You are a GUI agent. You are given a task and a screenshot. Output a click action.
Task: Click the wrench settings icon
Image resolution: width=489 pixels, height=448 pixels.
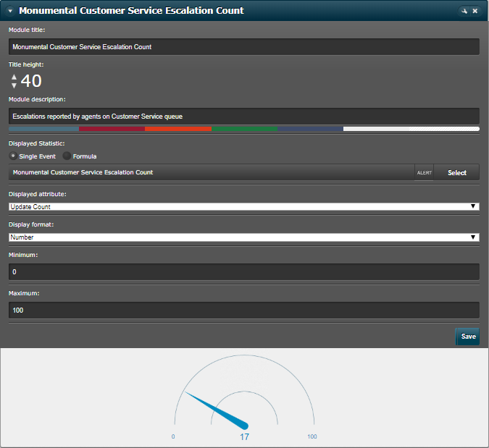[x=464, y=11]
